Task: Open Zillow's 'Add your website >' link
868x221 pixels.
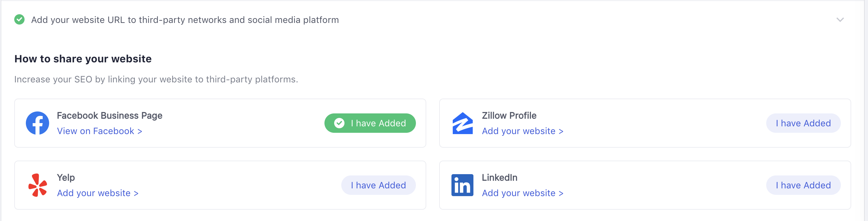Action: (522, 131)
